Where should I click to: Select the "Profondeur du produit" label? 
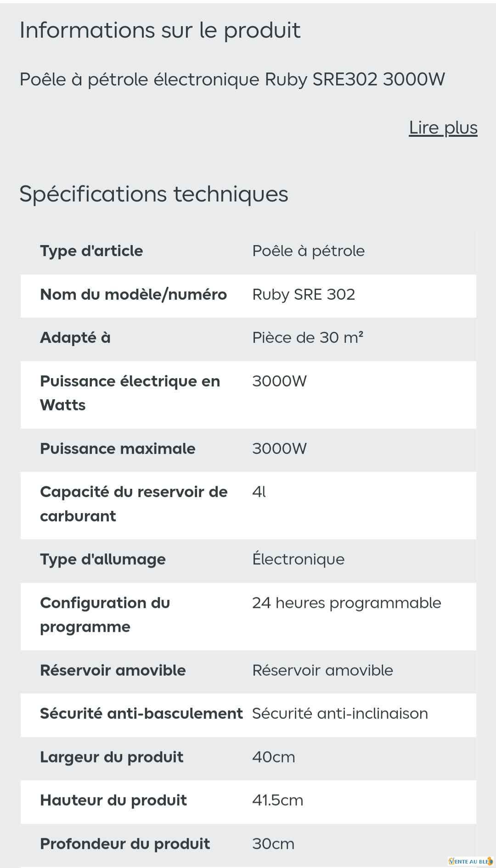(x=125, y=844)
